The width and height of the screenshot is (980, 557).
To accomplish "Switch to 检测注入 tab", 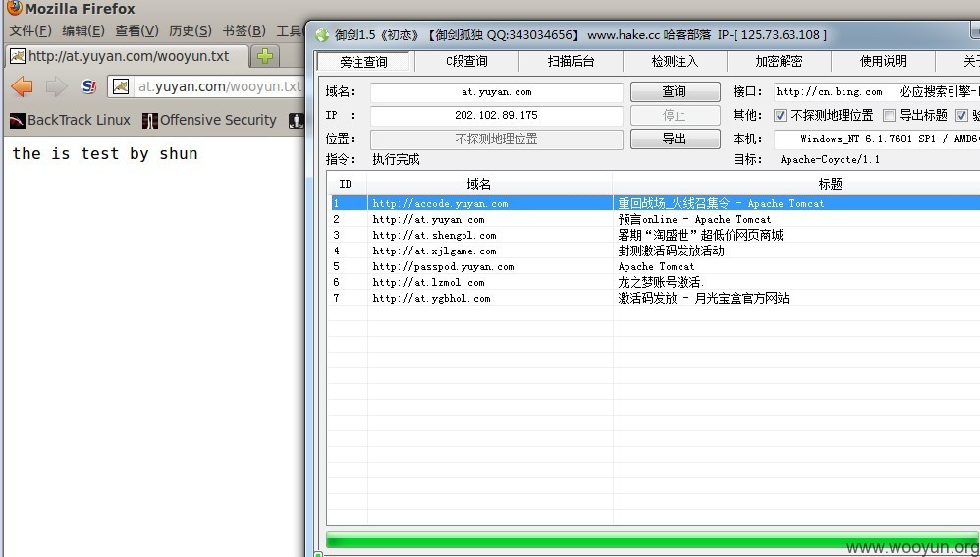I will (675, 61).
